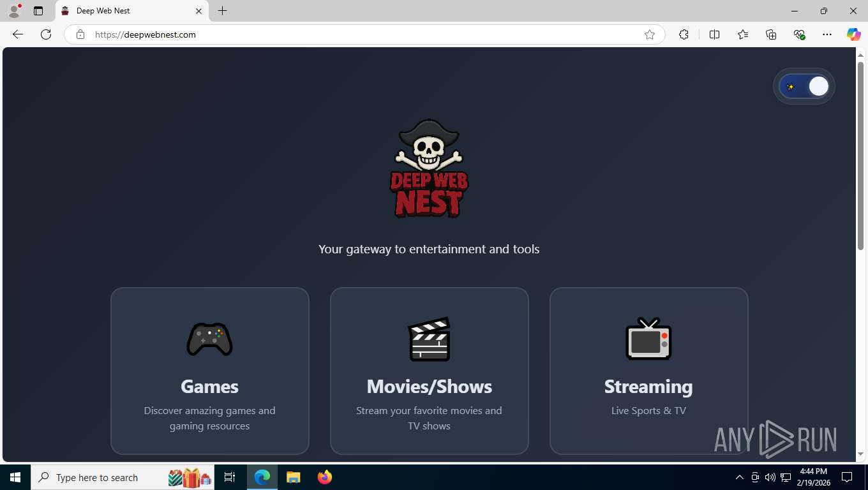Viewport: 868px width, 490px height.
Task: Open Task View on taskbar
Action: [230, 477]
